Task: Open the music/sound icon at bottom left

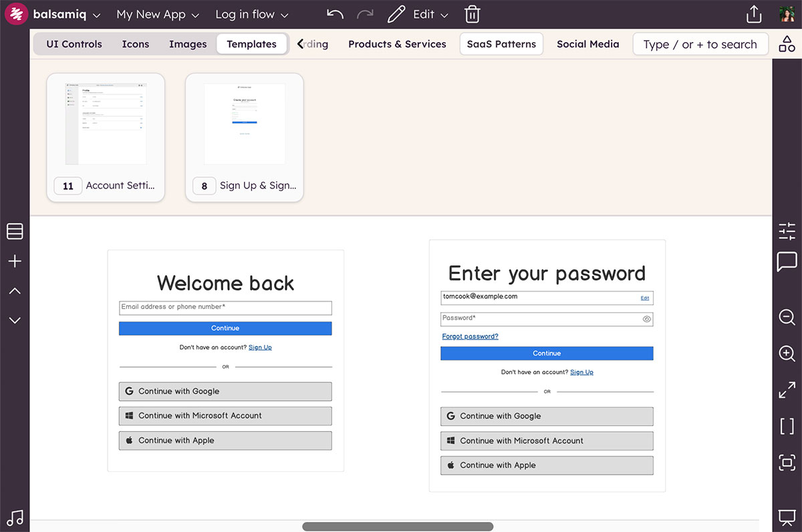Action: coord(15,518)
